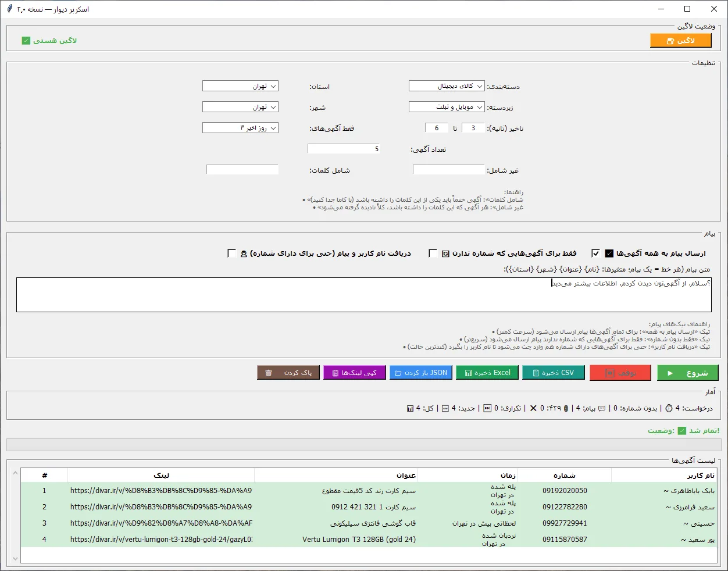Open the استان province dropdown
Viewport: 728px width, 571px height.
pos(240,86)
